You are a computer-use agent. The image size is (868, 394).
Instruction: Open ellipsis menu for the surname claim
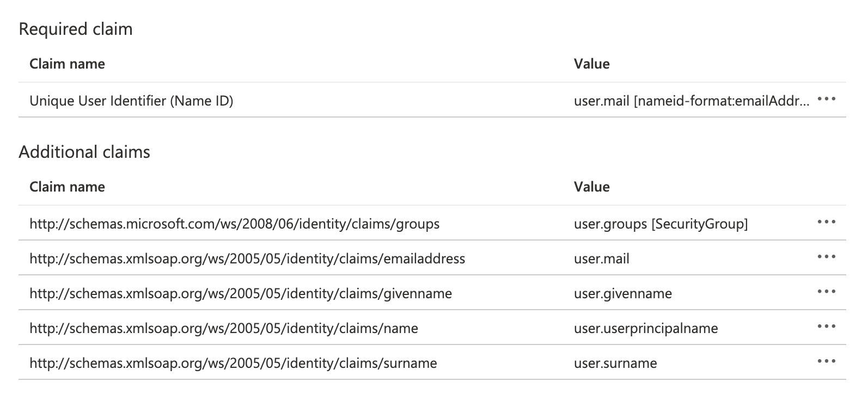(x=826, y=361)
